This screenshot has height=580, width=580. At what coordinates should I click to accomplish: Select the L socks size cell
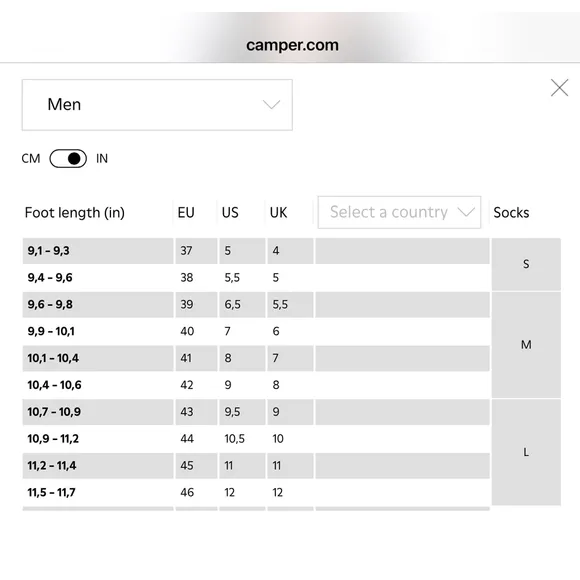coord(526,452)
